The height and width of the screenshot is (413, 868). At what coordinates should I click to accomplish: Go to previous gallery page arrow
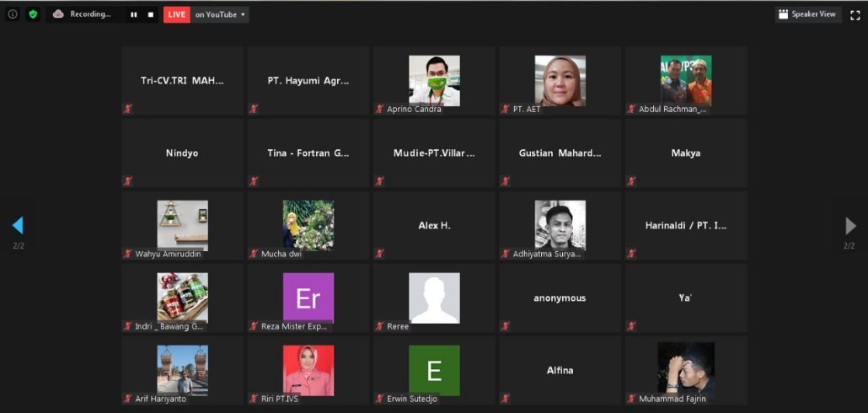point(18,225)
